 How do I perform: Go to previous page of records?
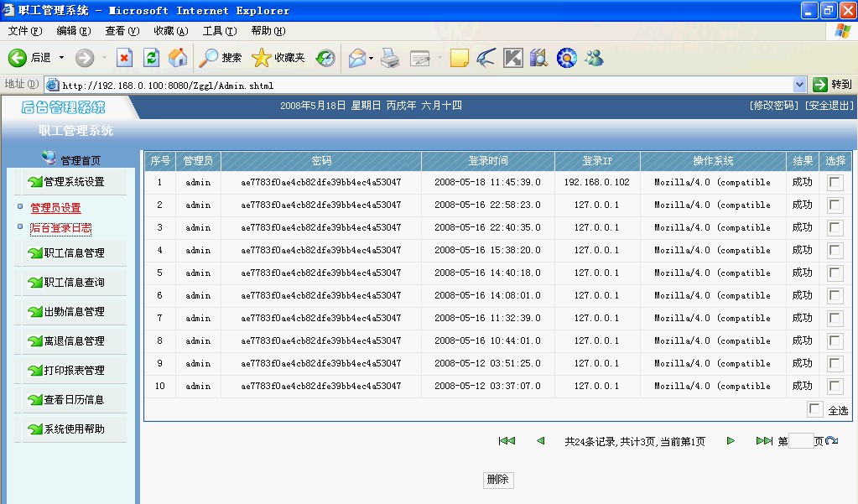541,440
